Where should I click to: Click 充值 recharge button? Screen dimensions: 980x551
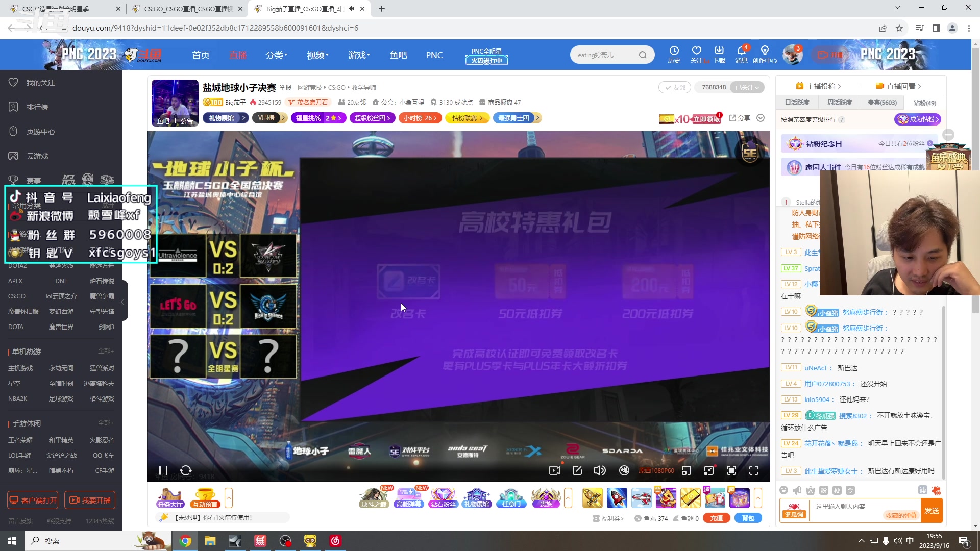717,518
